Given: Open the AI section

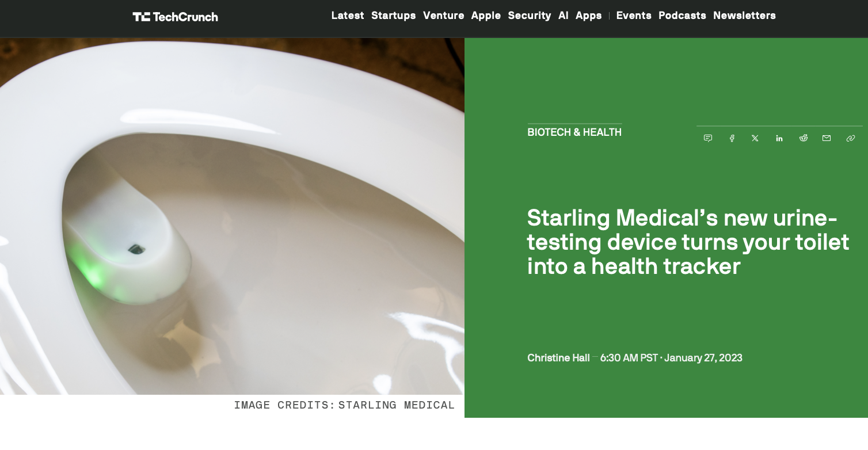Looking at the screenshot, I should (564, 16).
